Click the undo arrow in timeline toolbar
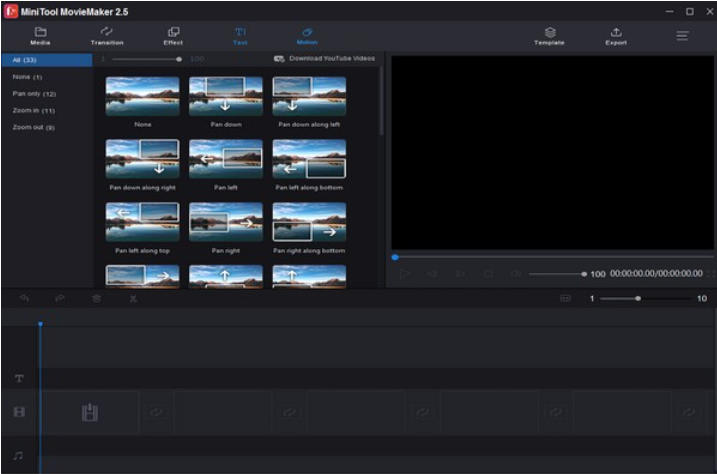The width and height of the screenshot is (717, 474). 24,298
